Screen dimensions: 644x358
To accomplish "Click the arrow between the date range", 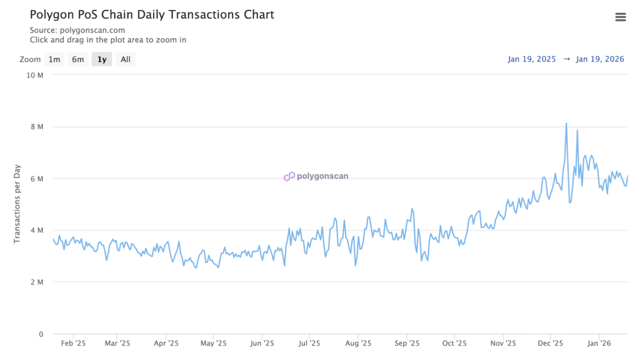I will click(567, 59).
